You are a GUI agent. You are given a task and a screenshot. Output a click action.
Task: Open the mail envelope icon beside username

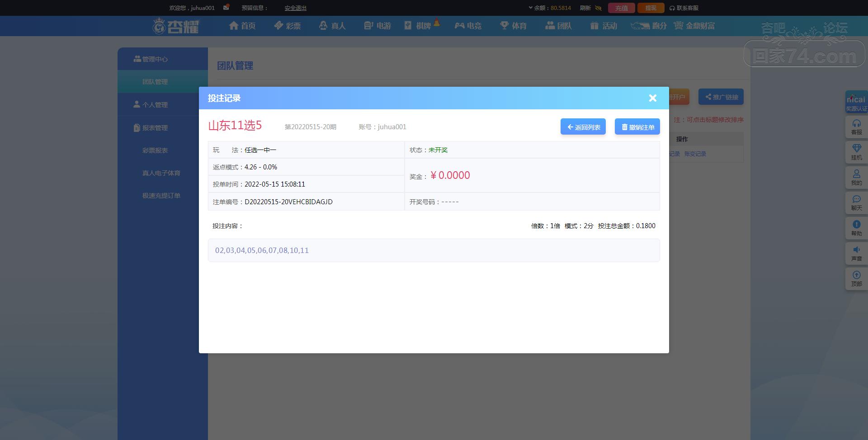226,7
